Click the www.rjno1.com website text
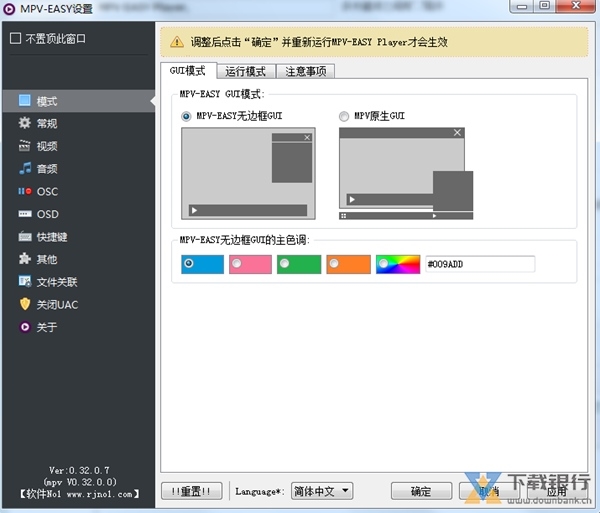This screenshot has height=513, width=600. click(99, 494)
